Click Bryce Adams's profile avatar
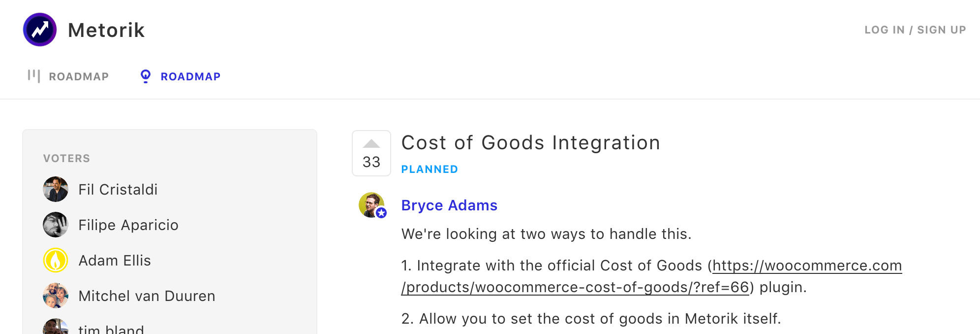This screenshot has height=334, width=980. pyautogui.click(x=371, y=205)
